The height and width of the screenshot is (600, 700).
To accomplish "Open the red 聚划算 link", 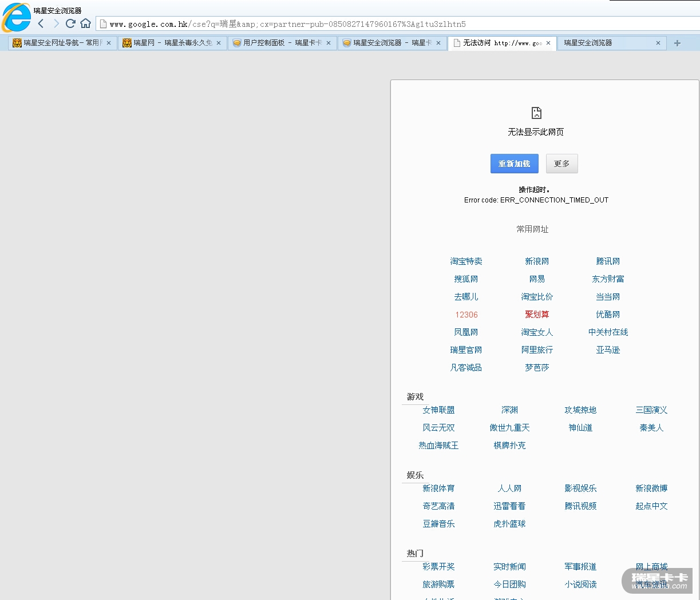I will (x=537, y=315).
